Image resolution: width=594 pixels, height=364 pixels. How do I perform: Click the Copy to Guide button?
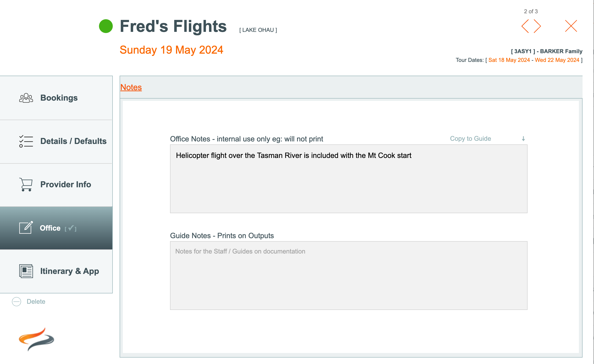pos(470,139)
